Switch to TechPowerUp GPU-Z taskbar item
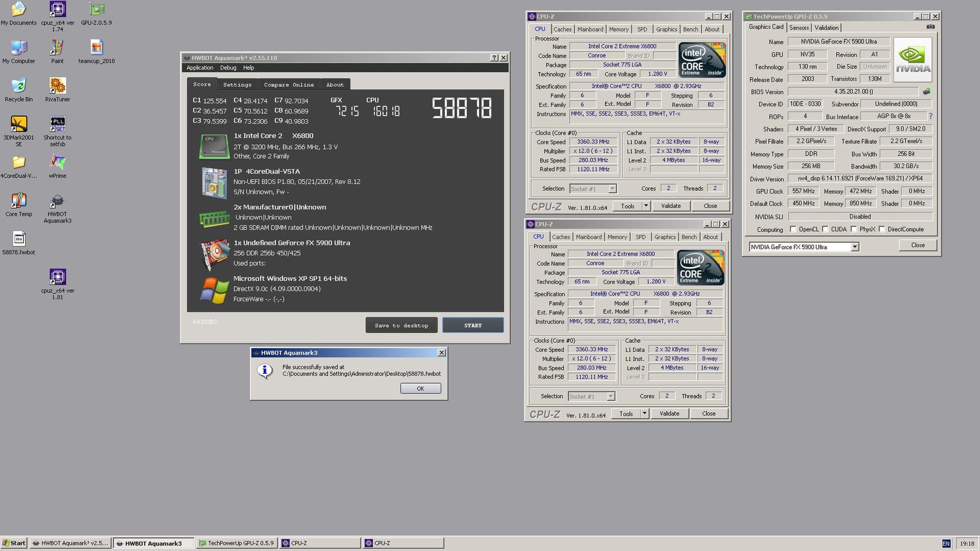Image resolution: width=980 pixels, height=551 pixels. [x=237, y=543]
